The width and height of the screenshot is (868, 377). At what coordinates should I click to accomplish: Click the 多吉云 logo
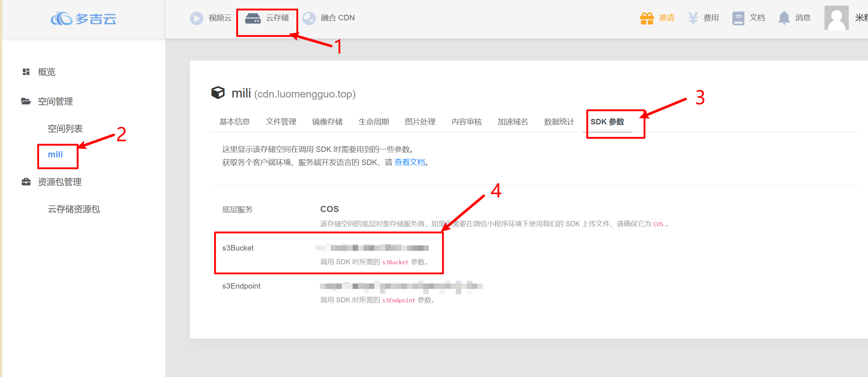[83, 18]
